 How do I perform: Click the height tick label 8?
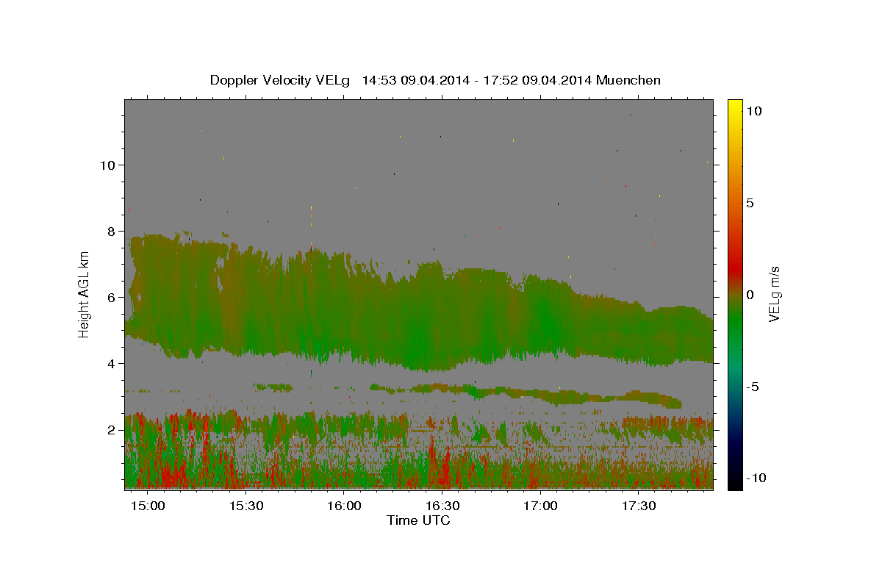[x=112, y=231]
